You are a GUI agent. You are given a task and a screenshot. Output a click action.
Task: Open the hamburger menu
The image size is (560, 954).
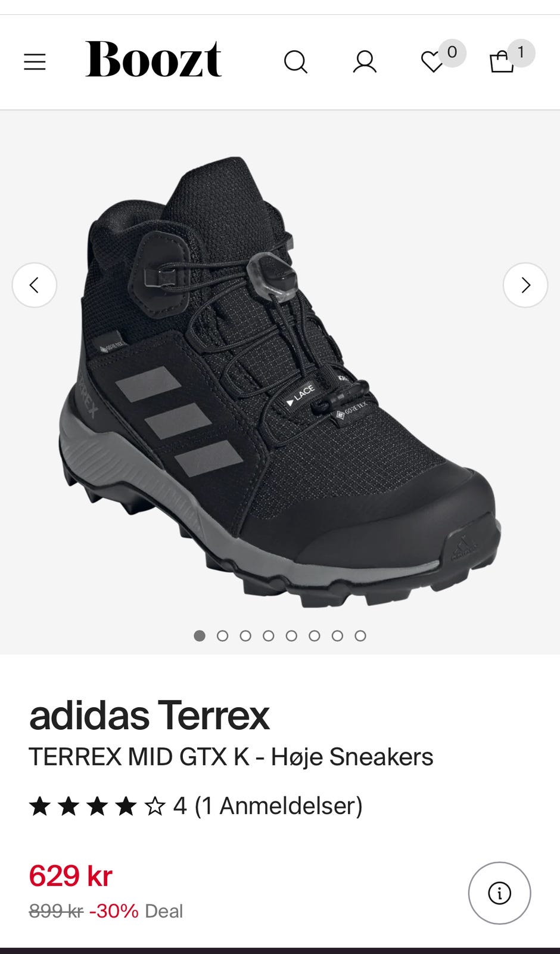(35, 62)
